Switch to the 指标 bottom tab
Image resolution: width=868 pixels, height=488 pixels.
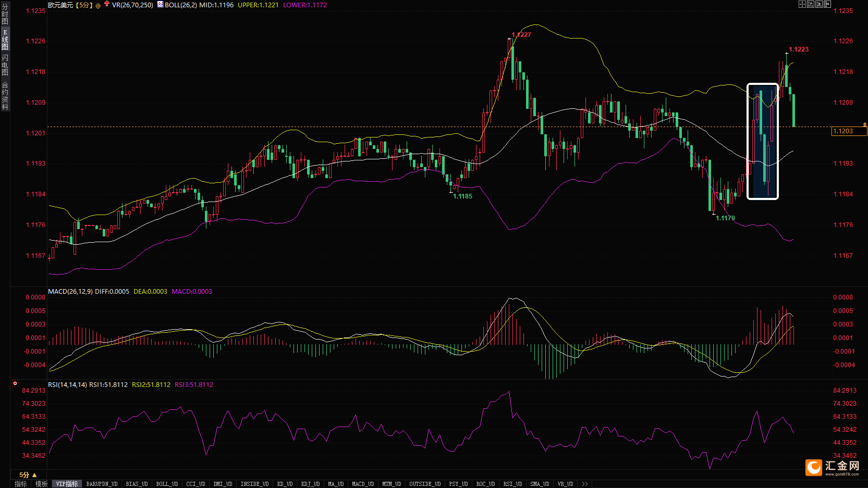[21, 484]
